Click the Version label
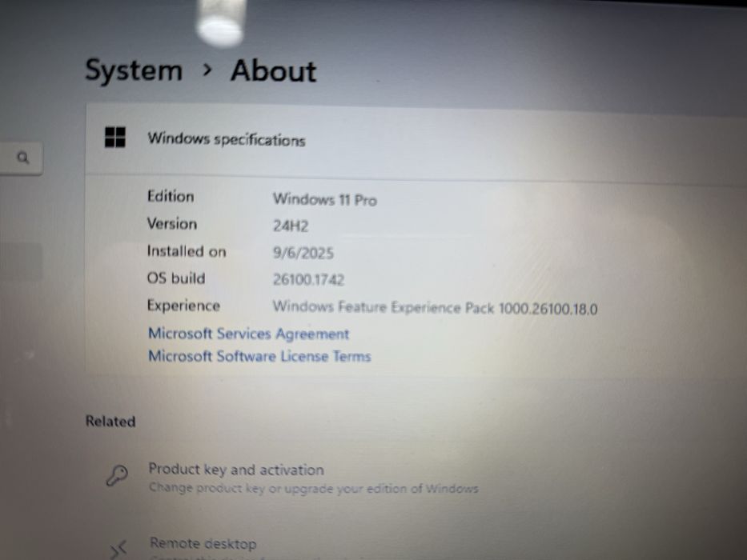This screenshot has width=747, height=560. (172, 224)
